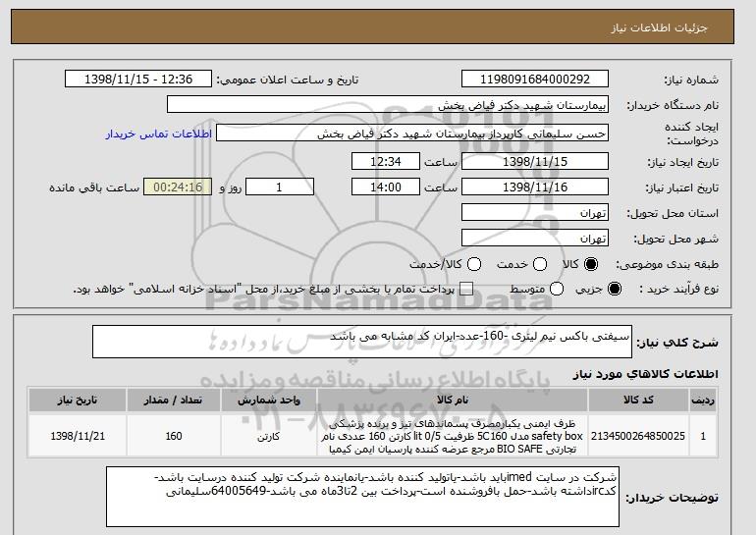The width and height of the screenshot is (756, 535).
Task: Select the کالا radio button
Action: pos(591,264)
